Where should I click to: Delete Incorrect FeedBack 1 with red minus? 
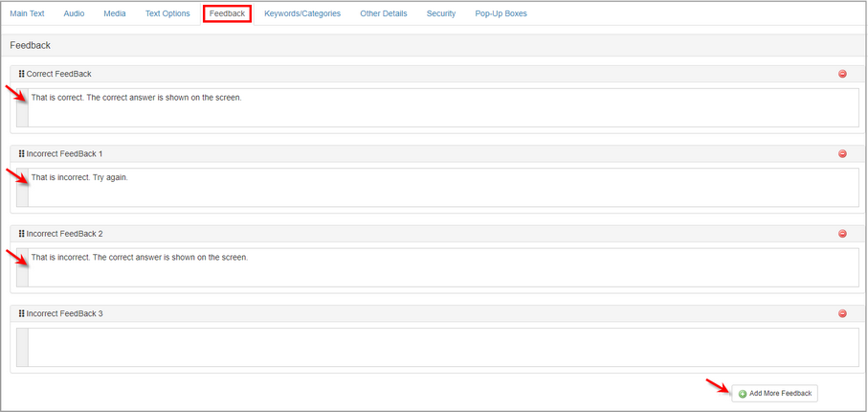842,153
